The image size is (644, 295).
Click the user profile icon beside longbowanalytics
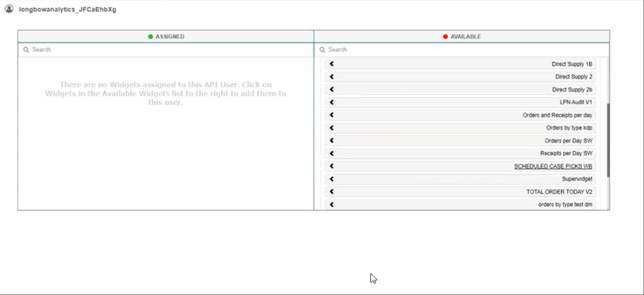(x=9, y=8)
